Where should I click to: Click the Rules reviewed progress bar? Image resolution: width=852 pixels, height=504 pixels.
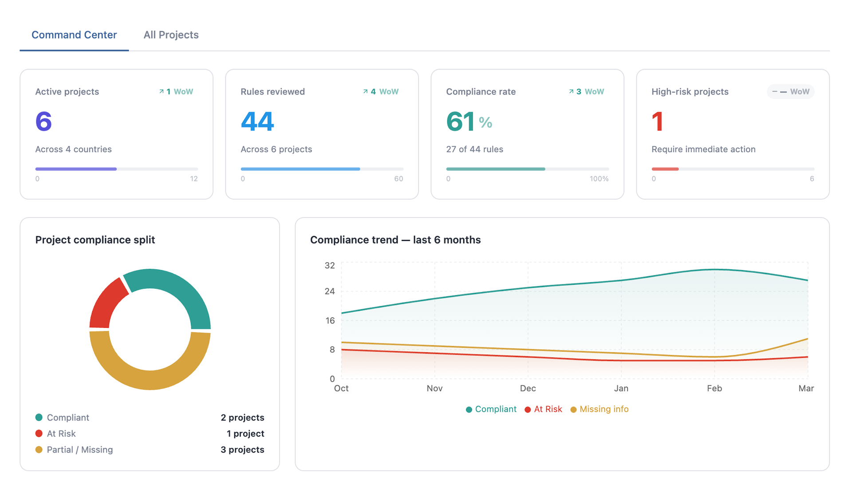pos(322,169)
